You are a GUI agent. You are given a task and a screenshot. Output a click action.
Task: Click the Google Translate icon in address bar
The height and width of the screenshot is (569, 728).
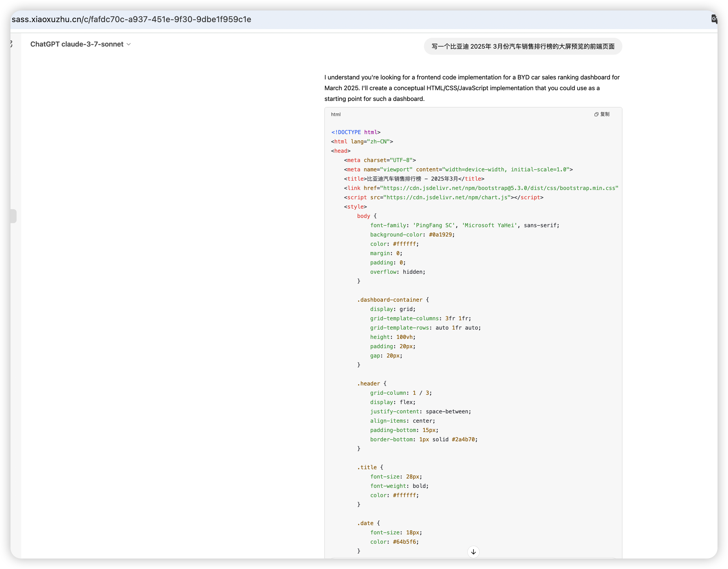coord(714,19)
